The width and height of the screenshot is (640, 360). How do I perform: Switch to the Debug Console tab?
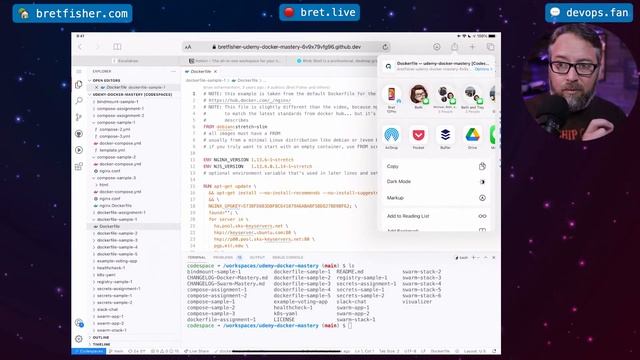pos(288,258)
